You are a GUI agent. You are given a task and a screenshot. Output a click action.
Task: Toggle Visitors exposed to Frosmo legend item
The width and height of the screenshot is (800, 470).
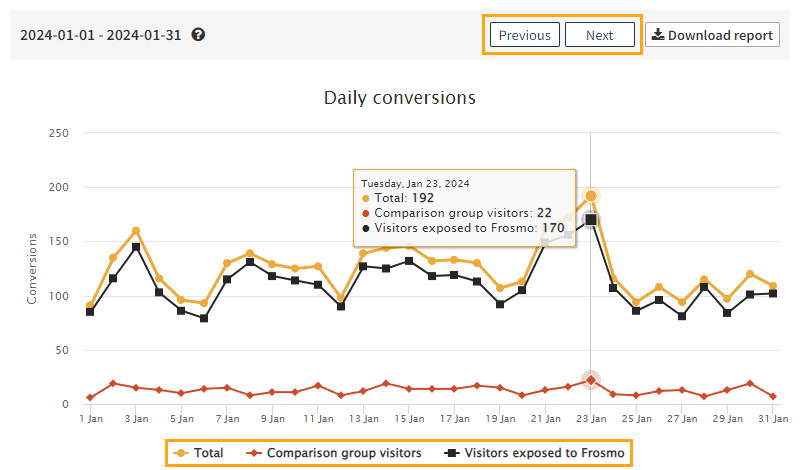(x=534, y=453)
